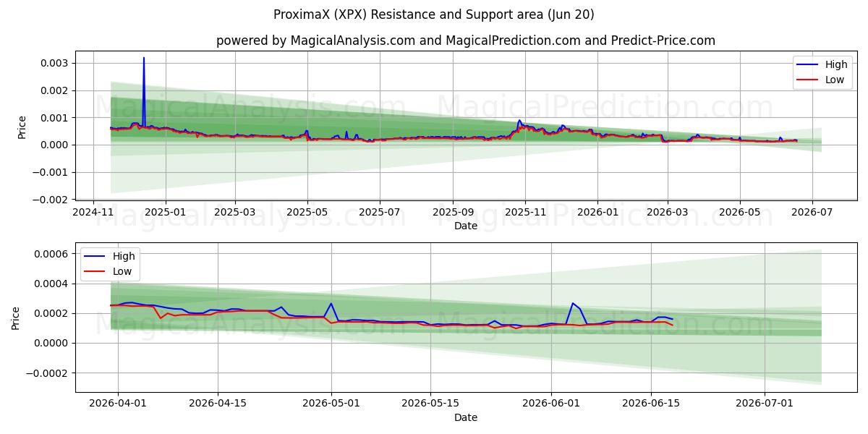
Task: Click the '2026-01' x-axis label
Action: click(597, 213)
